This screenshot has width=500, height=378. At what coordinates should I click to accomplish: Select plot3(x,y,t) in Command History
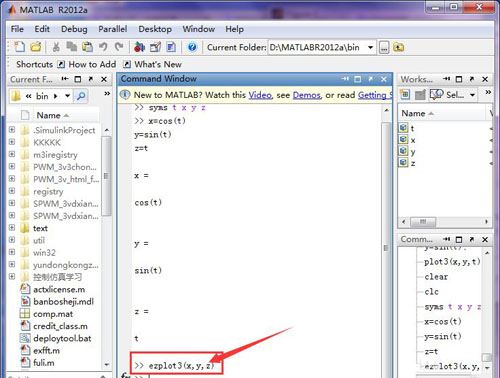point(452,262)
